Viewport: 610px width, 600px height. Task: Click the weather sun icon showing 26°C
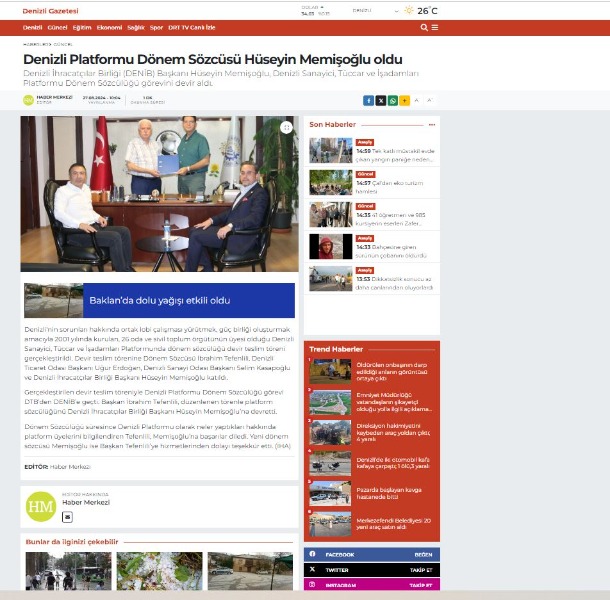click(x=408, y=10)
